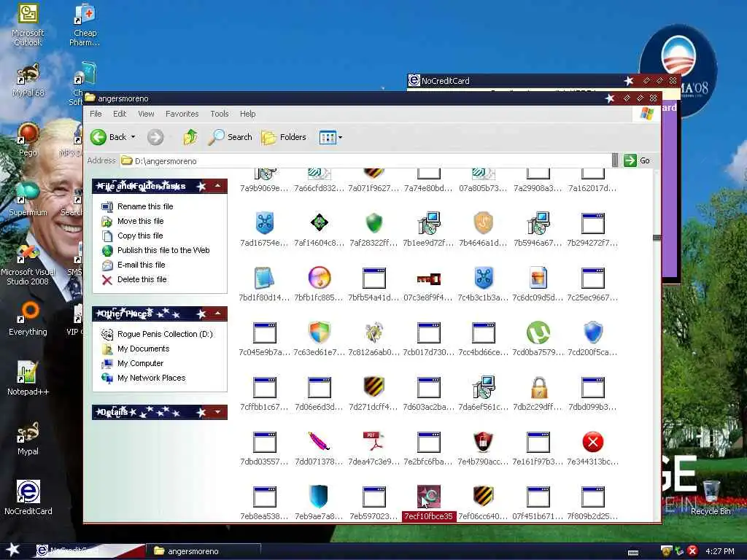Expand the Address bar dropdown
This screenshot has width=747, height=560.
(615, 160)
